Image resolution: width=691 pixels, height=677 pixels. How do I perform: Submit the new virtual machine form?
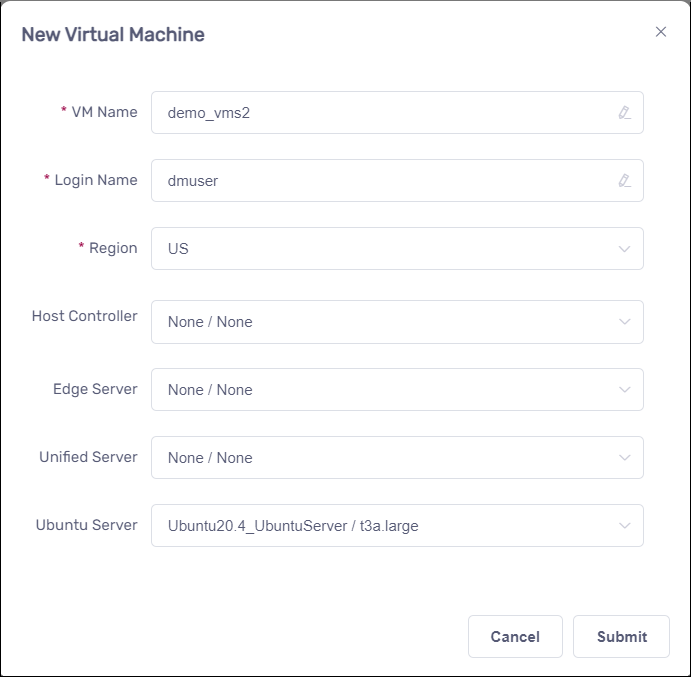click(621, 636)
